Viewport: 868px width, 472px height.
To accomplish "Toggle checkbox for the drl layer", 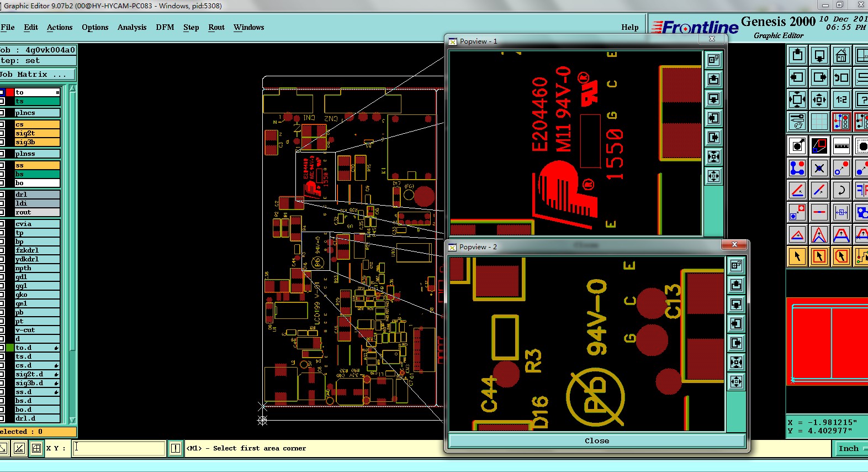I will 2,195.
